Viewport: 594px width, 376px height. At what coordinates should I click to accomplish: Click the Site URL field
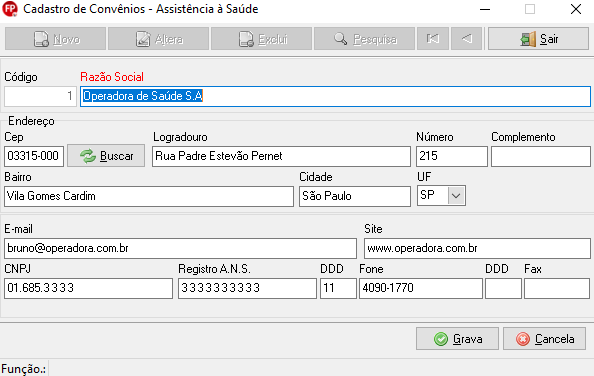pos(477,248)
